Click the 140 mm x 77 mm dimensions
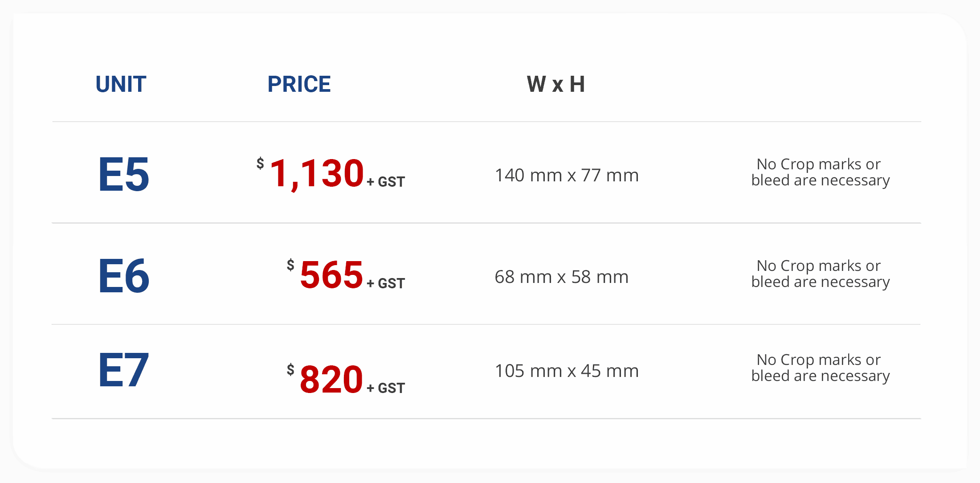 point(567,176)
